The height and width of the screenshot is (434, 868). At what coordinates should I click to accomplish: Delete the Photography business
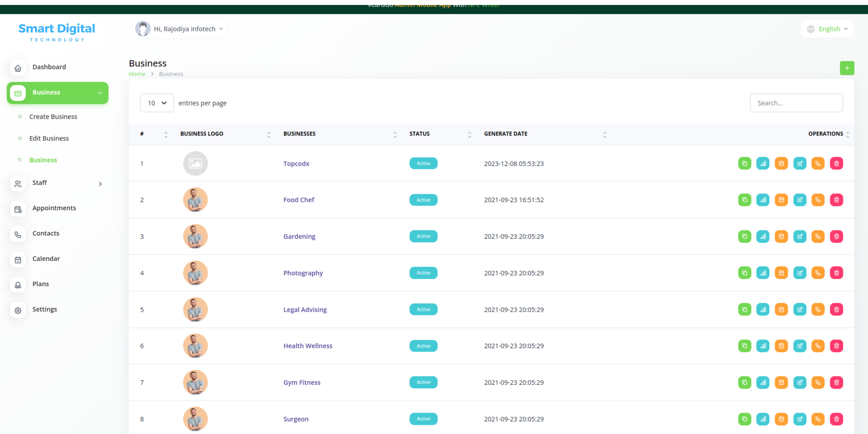(x=836, y=273)
